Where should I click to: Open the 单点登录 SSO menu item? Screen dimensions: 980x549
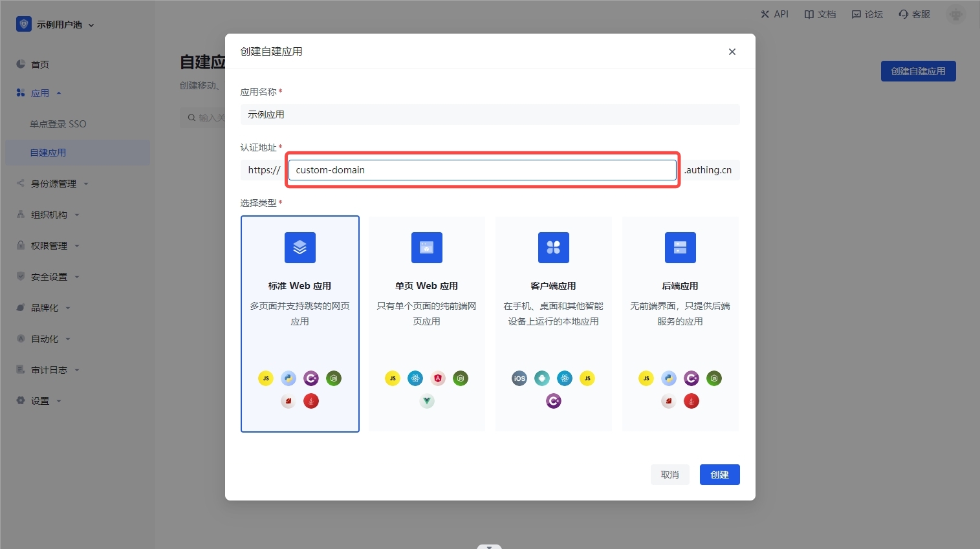58,124
